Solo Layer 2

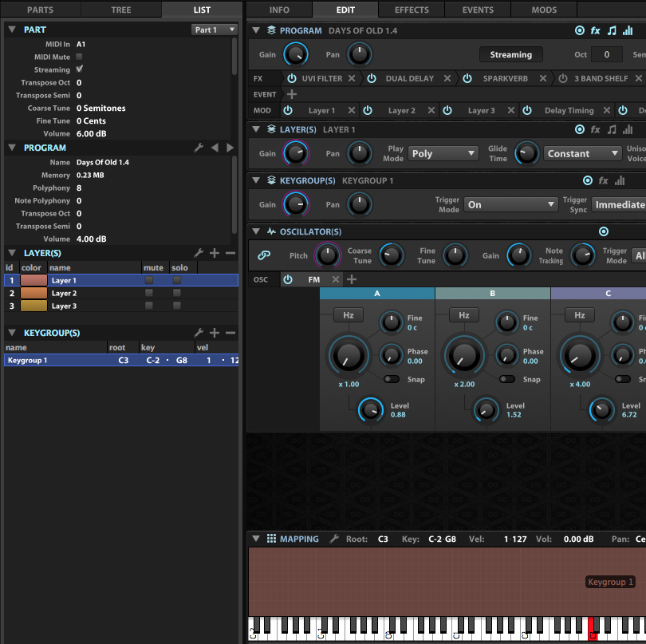[177, 293]
